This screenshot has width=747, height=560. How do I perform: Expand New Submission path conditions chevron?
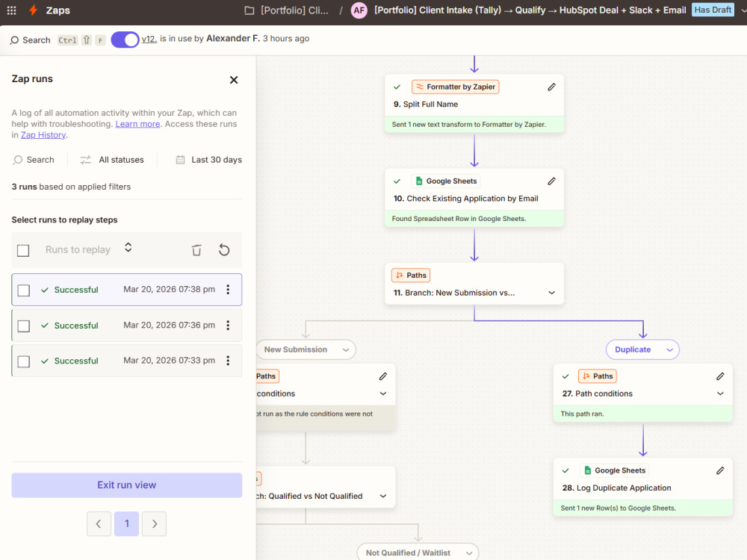click(x=382, y=393)
